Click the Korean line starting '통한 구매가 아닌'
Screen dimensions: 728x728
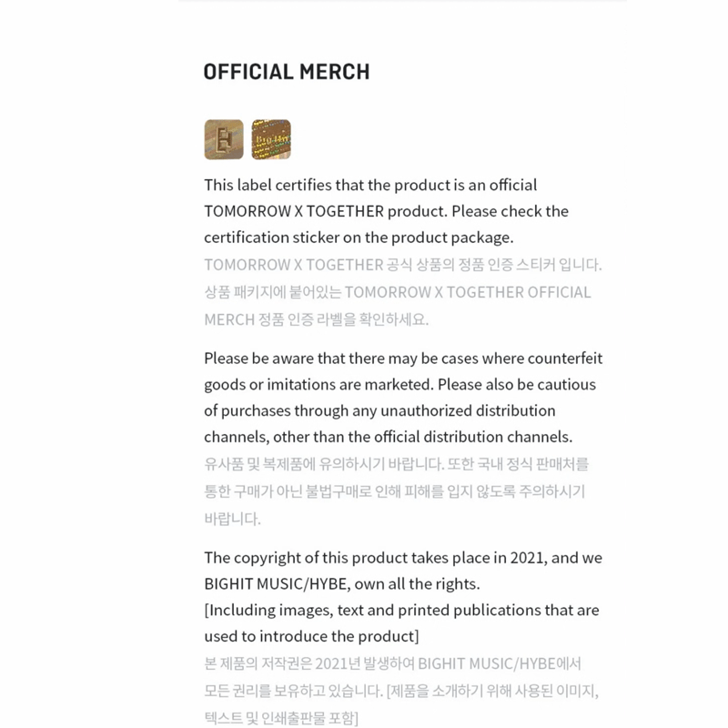click(394, 491)
